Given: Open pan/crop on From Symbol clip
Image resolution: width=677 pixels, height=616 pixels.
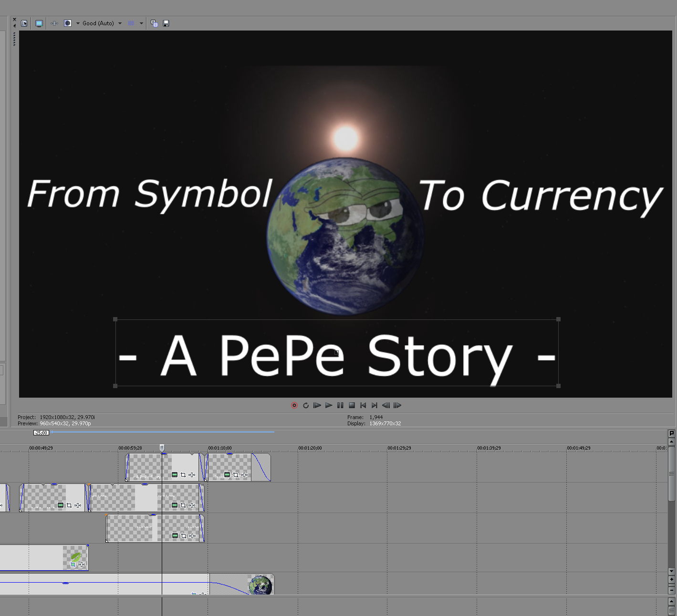Looking at the screenshot, I should 183,505.
